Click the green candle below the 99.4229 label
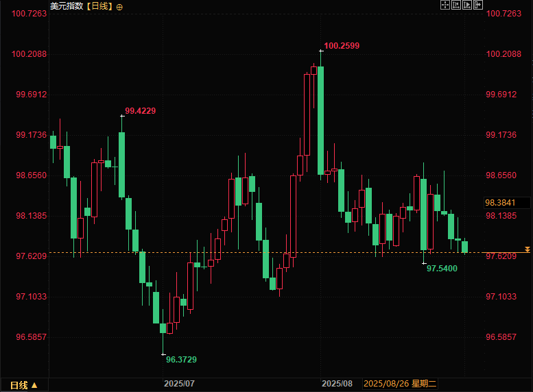This screenshot has width=533, height=392. [121, 164]
